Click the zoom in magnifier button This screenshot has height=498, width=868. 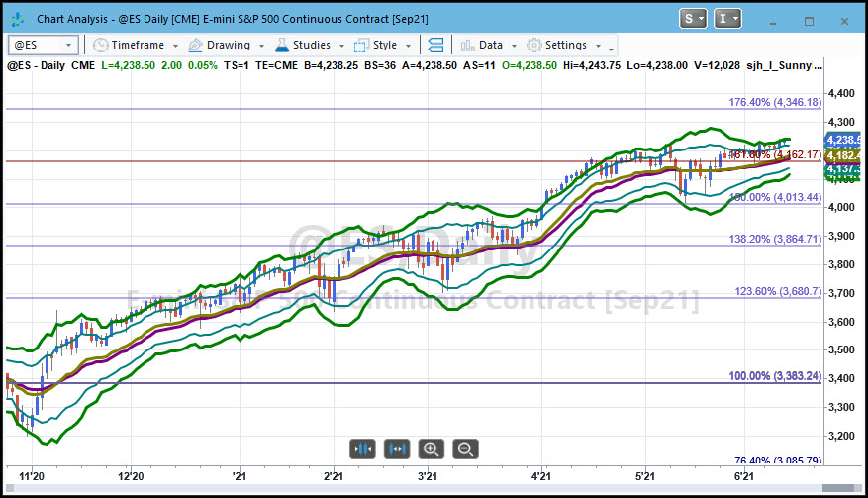point(432,449)
